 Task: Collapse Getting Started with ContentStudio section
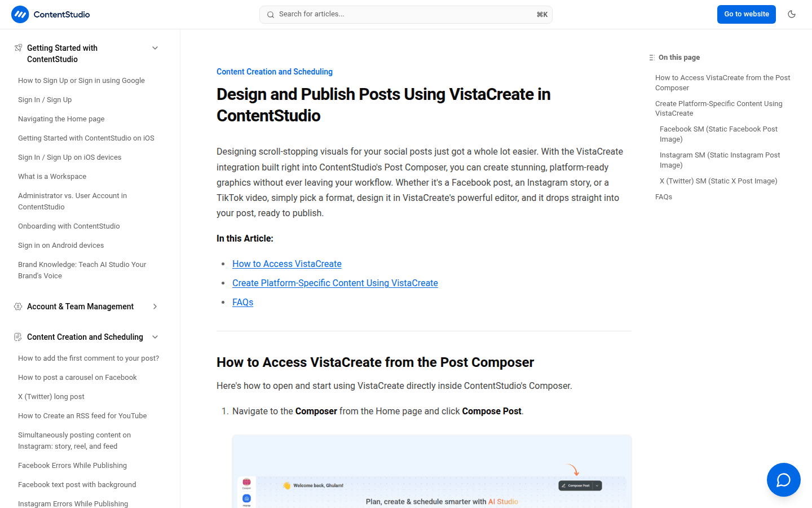pyautogui.click(x=155, y=48)
